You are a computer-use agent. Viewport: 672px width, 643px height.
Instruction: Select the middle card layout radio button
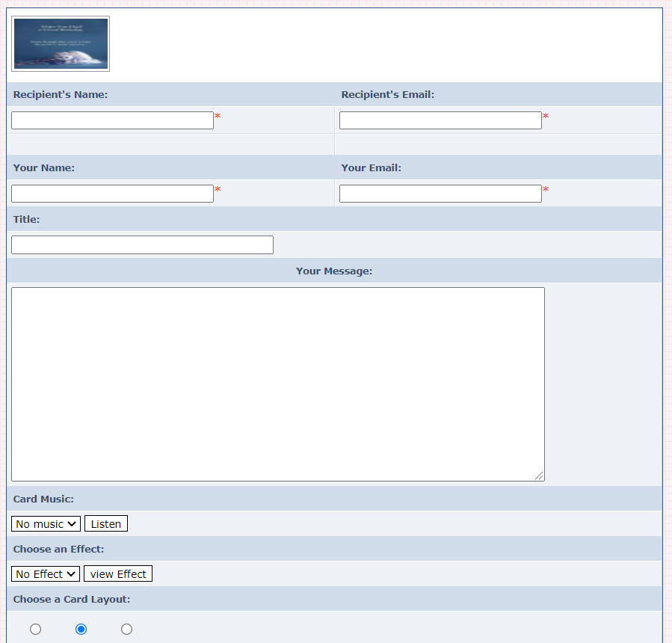[x=81, y=629]
